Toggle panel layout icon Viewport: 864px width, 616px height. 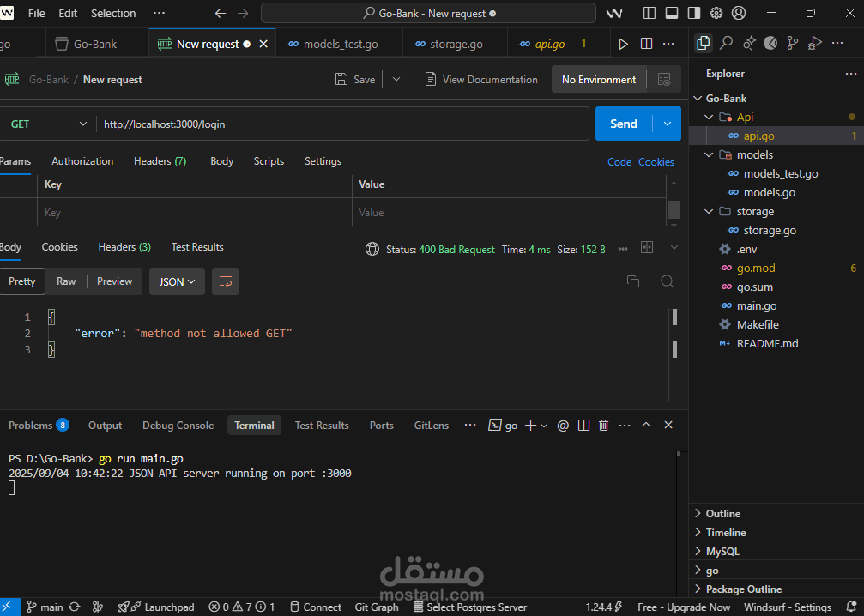(672, 13)
